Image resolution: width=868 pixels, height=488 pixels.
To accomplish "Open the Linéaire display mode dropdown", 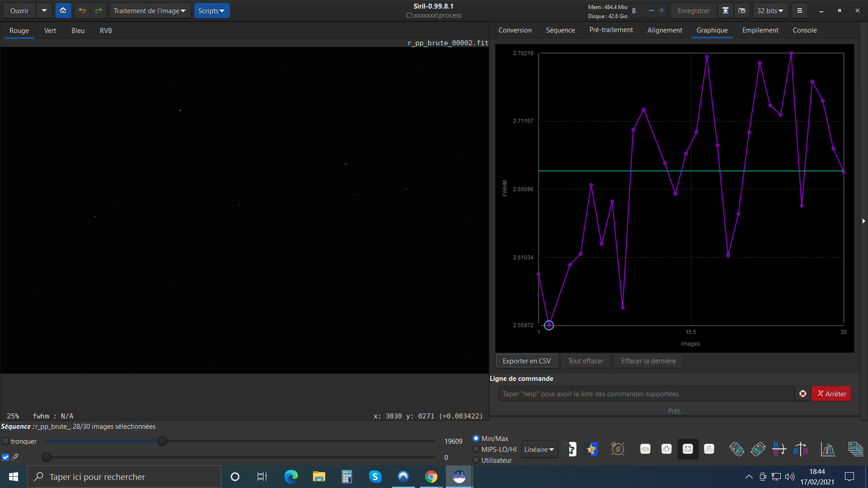I will tap(539, 449).
